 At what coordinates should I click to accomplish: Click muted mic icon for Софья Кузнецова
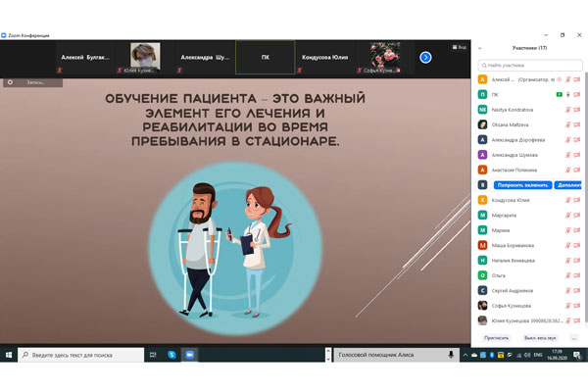click(x=568, y=306)
